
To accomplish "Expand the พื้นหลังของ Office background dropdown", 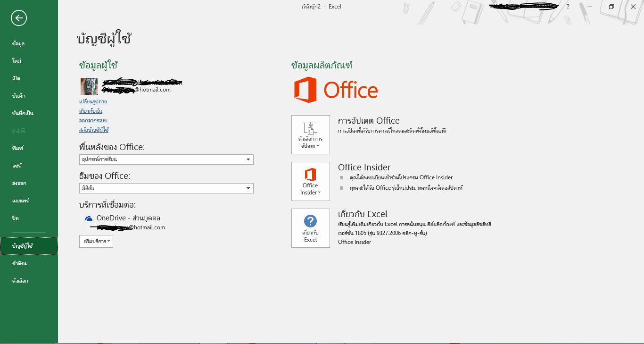I will (x=166, y=159).
